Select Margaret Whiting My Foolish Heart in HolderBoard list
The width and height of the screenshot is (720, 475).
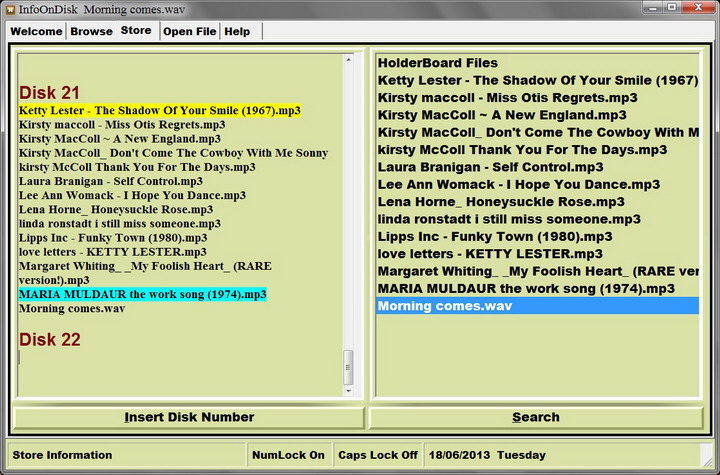pyautogui.click(x=537, y=271)
